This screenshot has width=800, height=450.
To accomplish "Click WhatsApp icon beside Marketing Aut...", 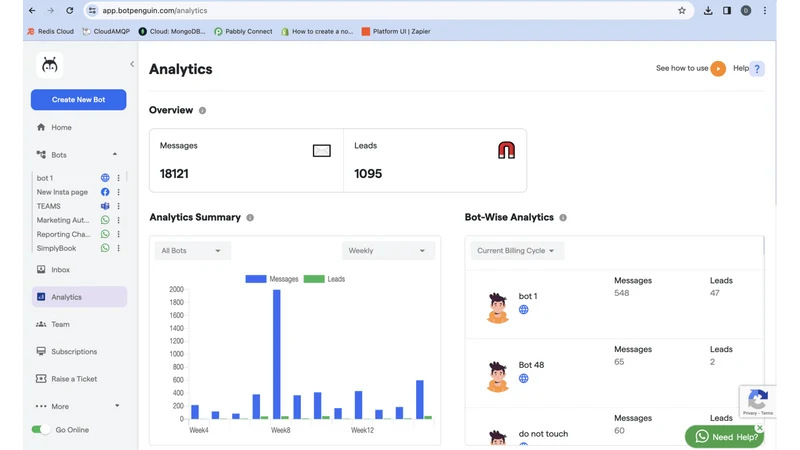I will click(x=105, y=220).
